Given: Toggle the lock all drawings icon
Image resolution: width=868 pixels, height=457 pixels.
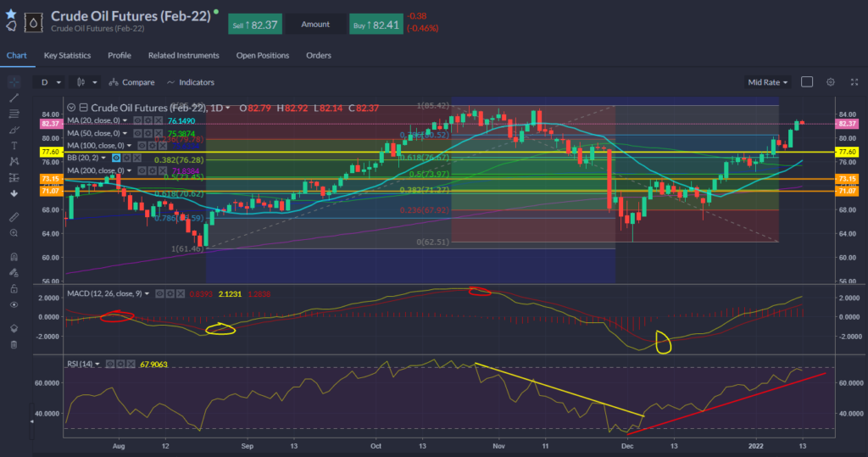Looking at the screenshot, I should (14, 288).
